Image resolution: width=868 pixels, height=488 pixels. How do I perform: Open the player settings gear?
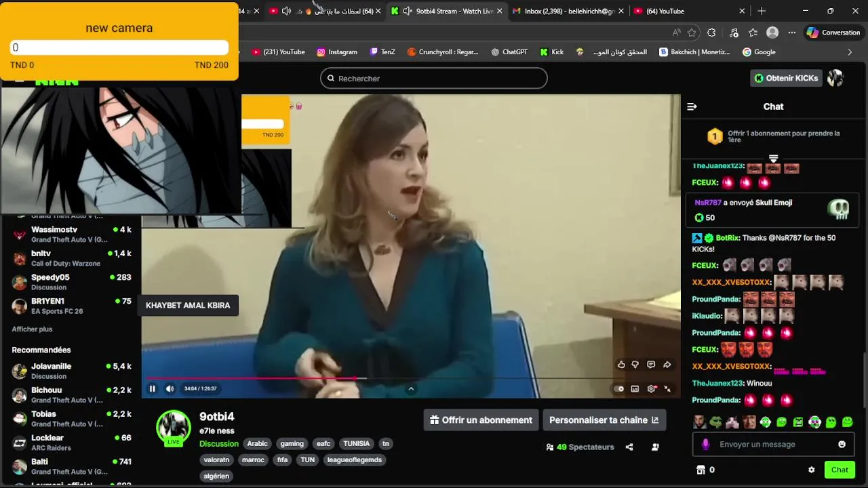[x=652, y=389]
